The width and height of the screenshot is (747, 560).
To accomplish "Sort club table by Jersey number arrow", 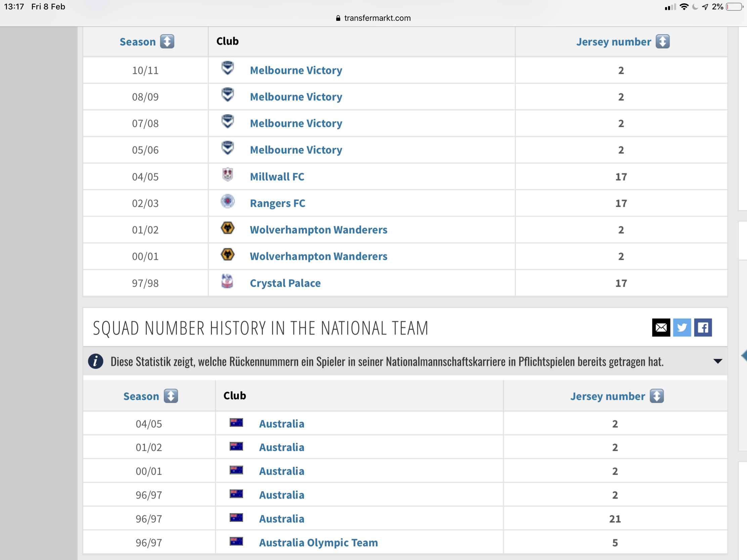I will click(x=663, y=42).
